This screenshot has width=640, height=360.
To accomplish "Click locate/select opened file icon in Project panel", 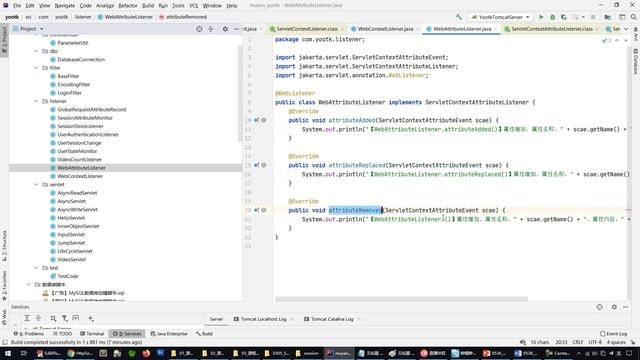I will pyautogui.click(x=199, y=29).
